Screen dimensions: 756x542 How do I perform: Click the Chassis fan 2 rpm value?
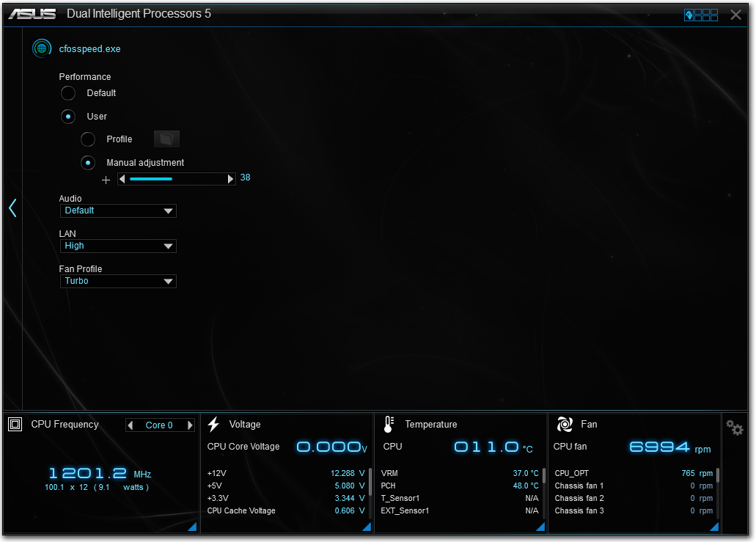point(702,498)
